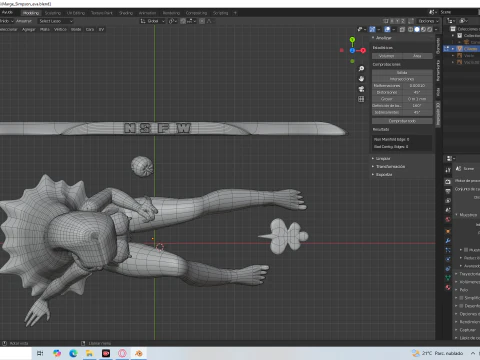Open the Vista sidebar tab

pos(438,92)
